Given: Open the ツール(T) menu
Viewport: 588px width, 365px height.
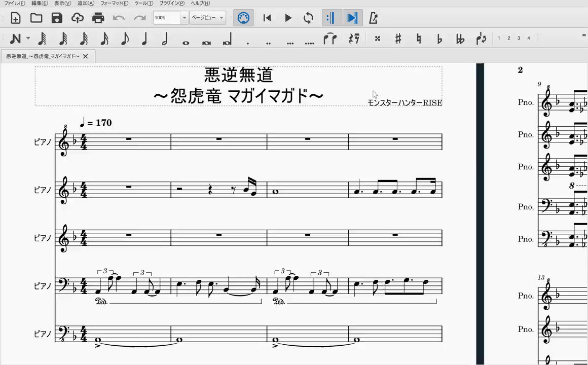Looking at the screenshot, I should [x=144, y=3].
